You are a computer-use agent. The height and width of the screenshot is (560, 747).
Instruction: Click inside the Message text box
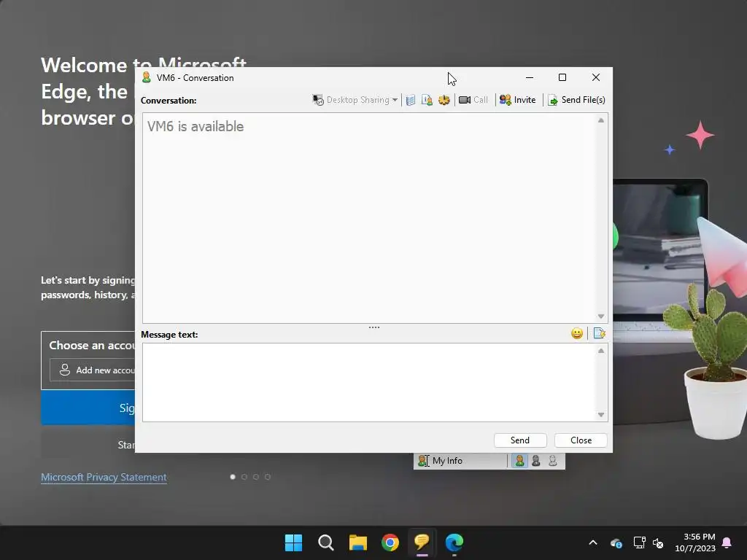[x=369, y=382]
